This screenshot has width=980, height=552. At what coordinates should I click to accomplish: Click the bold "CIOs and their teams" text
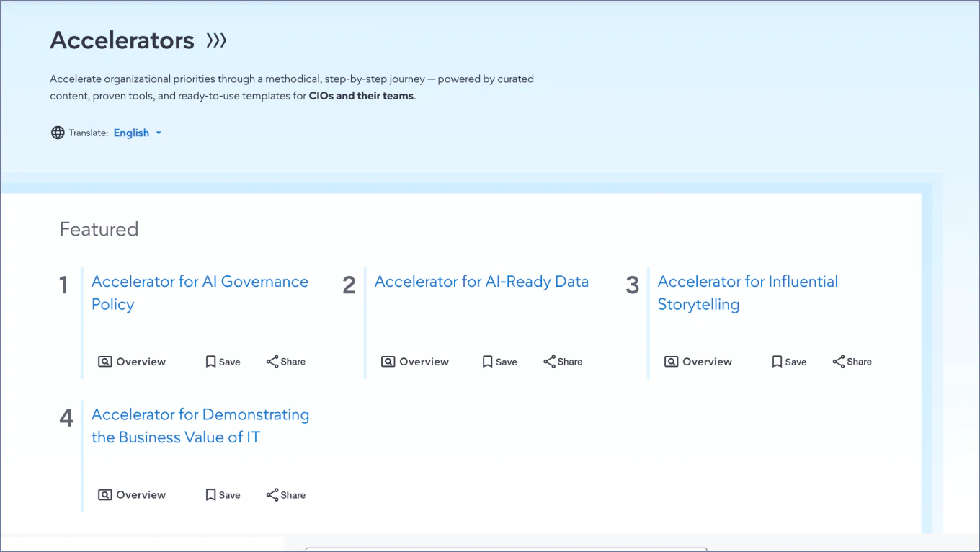362,96
